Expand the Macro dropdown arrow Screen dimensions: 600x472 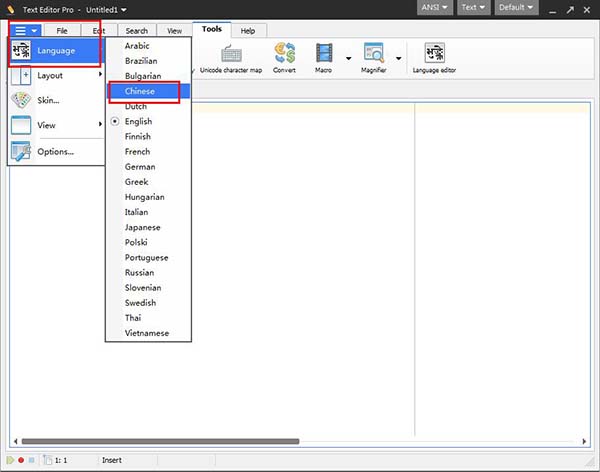(348, 58)
